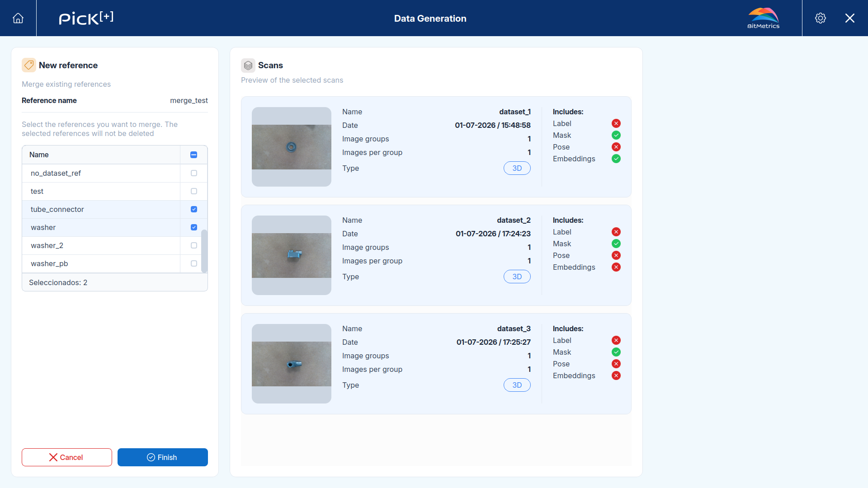This screenshot has width=868, height=488.
Task: Check the washer_2 checkbox
Action: [194, 245]
